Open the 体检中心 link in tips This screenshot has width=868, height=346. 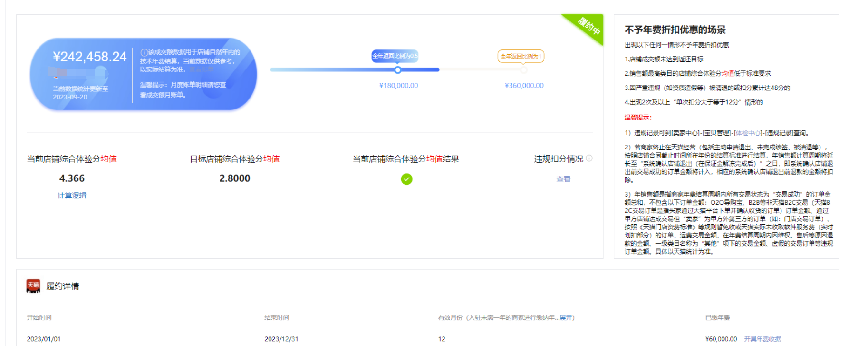coord(748,133)
